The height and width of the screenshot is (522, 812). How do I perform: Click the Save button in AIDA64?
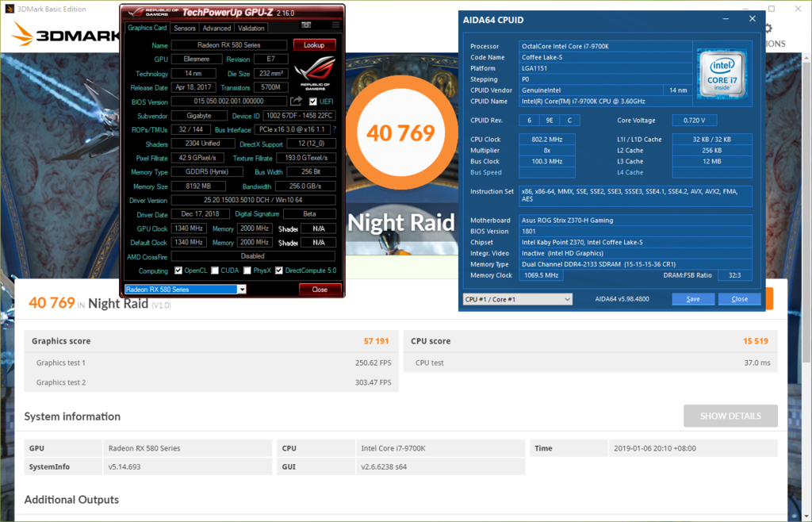pos(693,299)
